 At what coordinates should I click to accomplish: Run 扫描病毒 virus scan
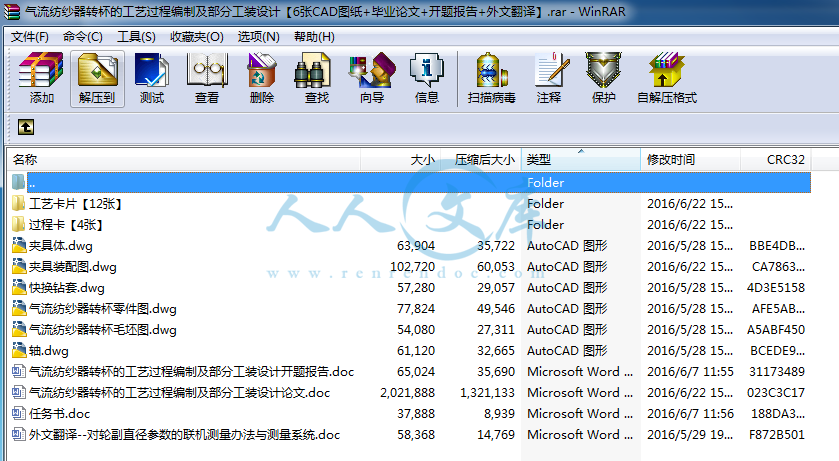point(491,78)
